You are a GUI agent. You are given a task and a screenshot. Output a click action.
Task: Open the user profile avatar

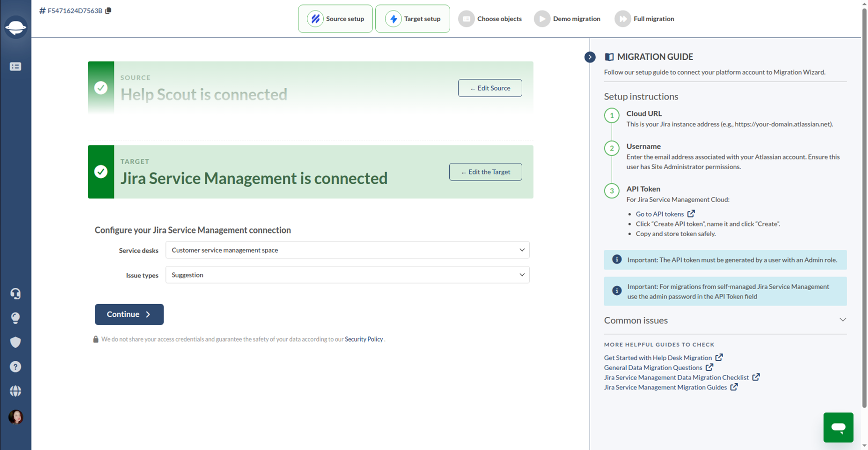(x=15, y=417)
